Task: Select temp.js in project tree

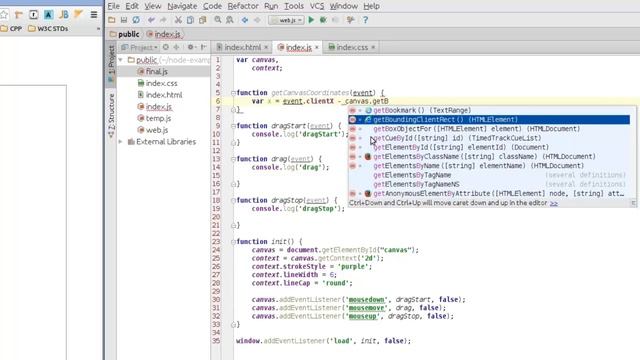Action: tap(158, 118)
